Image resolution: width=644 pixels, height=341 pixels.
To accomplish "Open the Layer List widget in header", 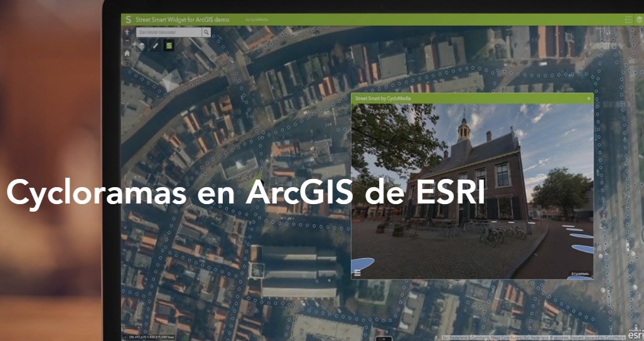I will coord(639,19).
